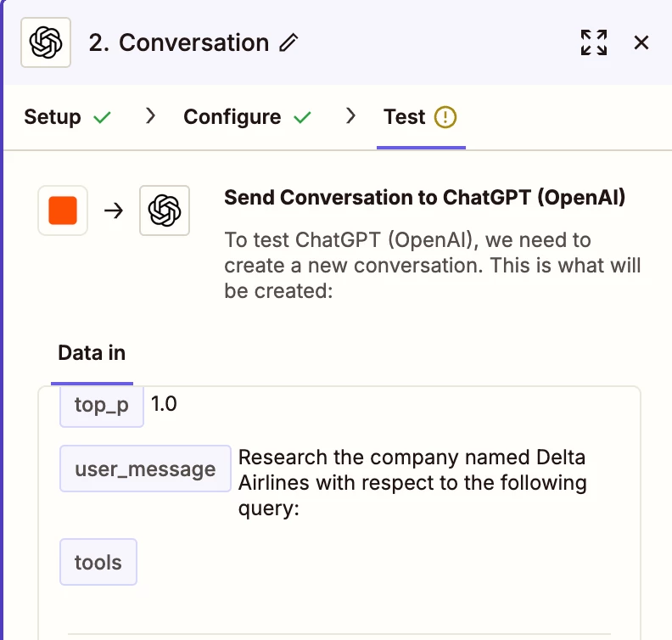Click the top_p field label
Image resolution: width=672 pixels, height=640 pixels.
[x=102, y=405]
